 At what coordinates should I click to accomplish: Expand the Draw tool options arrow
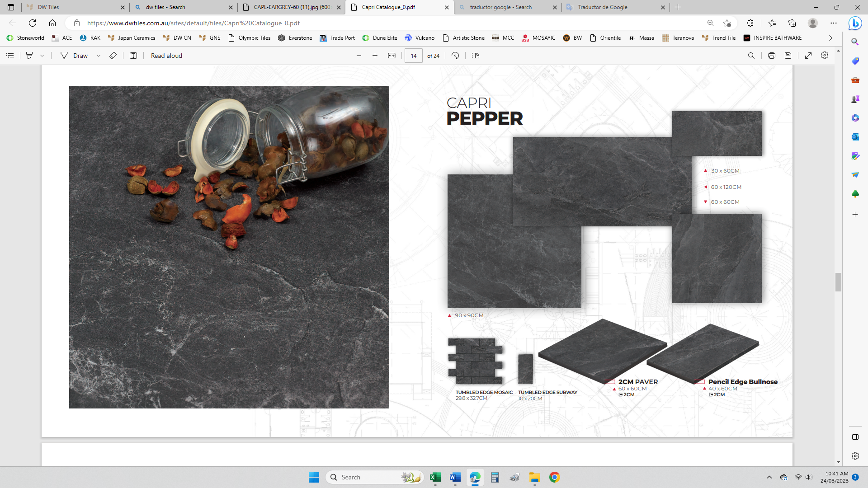[99, 56]
